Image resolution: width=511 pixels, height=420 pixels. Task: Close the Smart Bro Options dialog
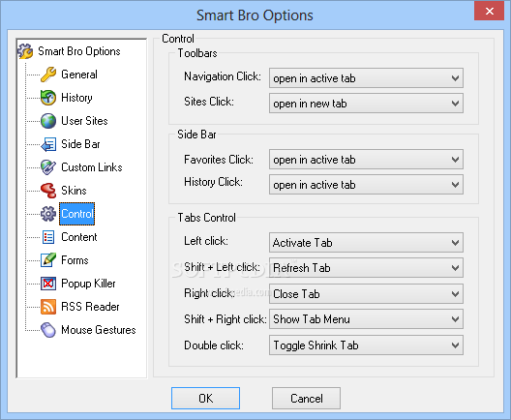[489, 11]
